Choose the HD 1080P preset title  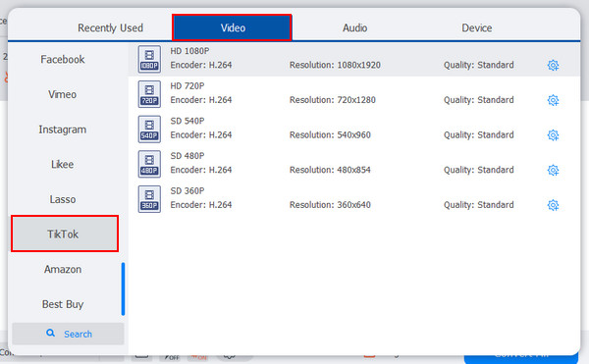point(189,51)
